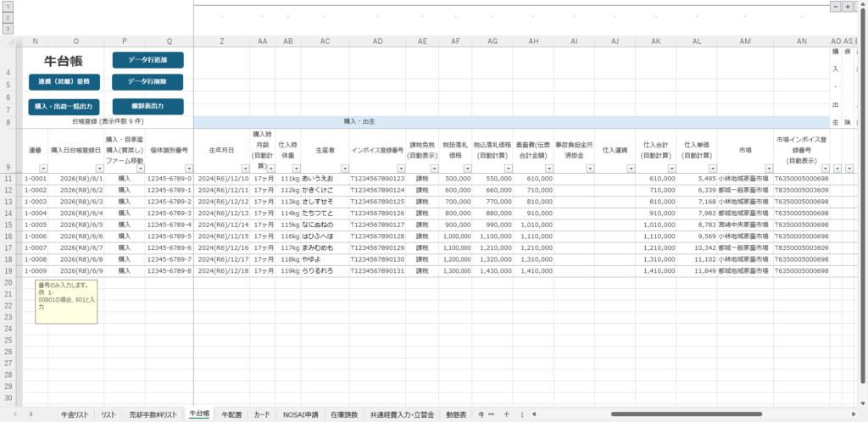Click the horizontal scrollbar's right arrow
The height and width of the screenshot is (422, 868).
pos(854,414)
